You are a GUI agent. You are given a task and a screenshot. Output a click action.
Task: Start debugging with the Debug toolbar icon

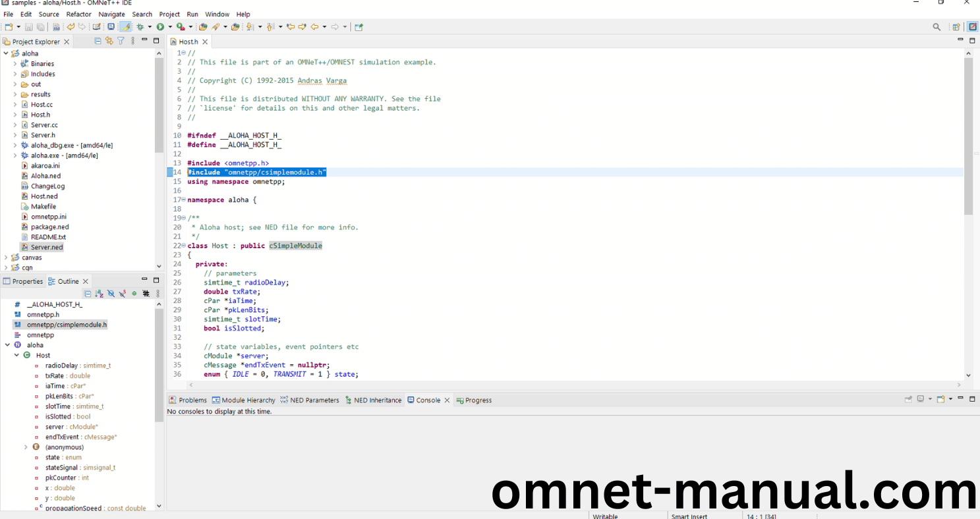point(140,26)
